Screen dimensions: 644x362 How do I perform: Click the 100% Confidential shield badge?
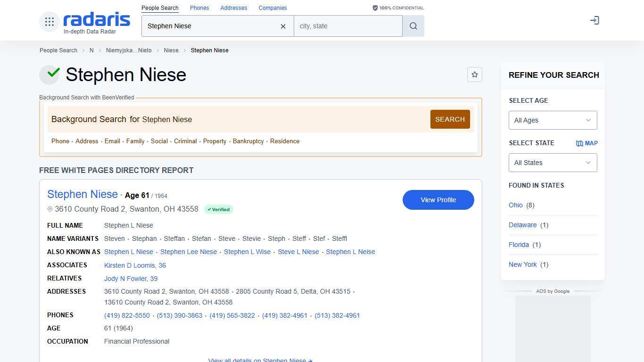pyautogui.click(x=397, y=8)
